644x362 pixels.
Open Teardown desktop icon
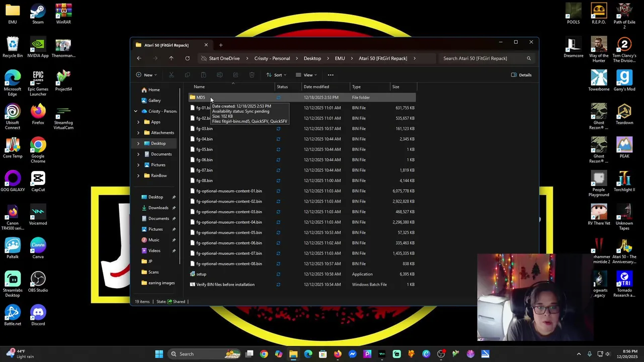pos(624,114)
